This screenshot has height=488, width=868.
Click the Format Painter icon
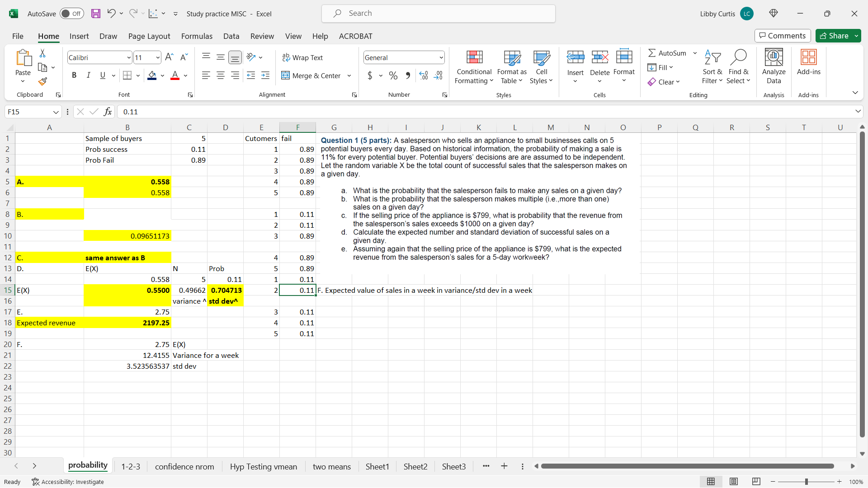42,82
